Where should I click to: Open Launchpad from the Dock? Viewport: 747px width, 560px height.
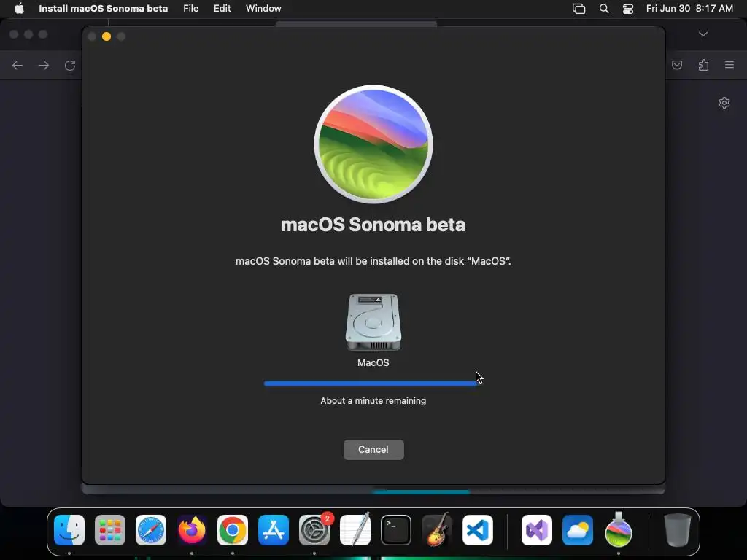[110, 530]
